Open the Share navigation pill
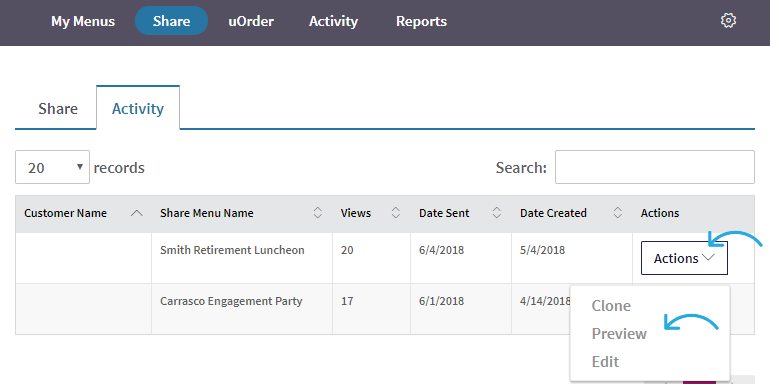The height and width of the screenshot is (384, 770). click(171, 21)
